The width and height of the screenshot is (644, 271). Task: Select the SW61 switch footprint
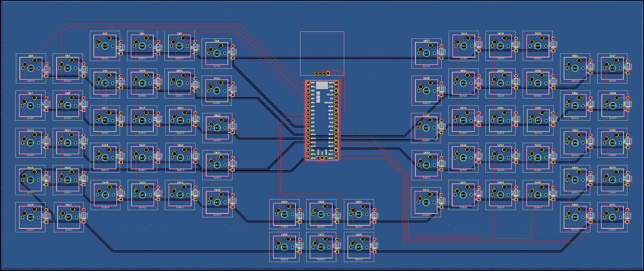coord(575,68)
